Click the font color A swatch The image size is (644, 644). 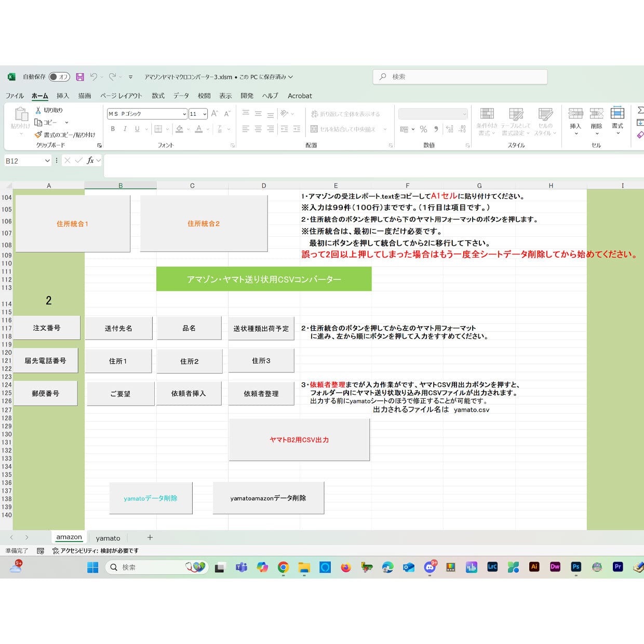198,129
